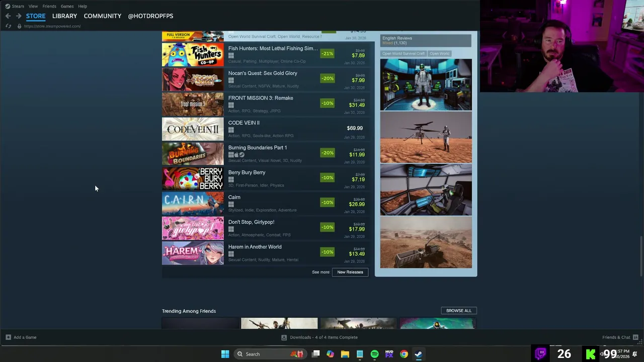
Task: Open the CODE VEIN II listing title
Action: (244, 123)
